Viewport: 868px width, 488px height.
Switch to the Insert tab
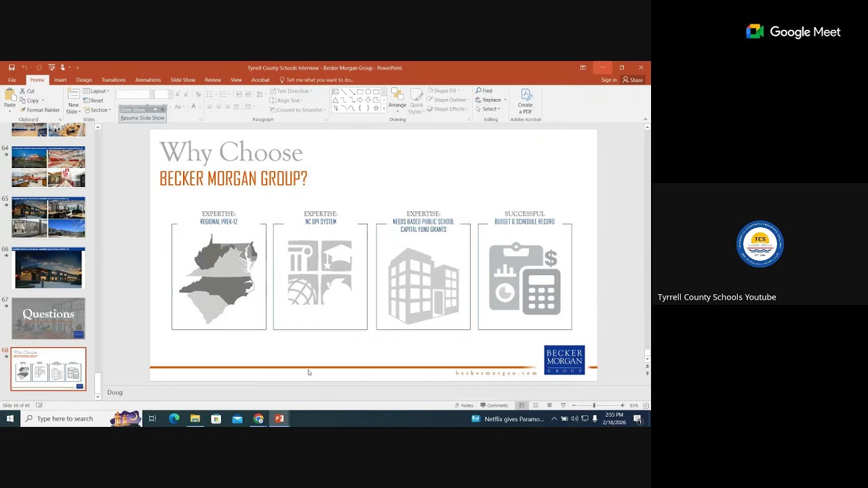[x=60, y=80]
